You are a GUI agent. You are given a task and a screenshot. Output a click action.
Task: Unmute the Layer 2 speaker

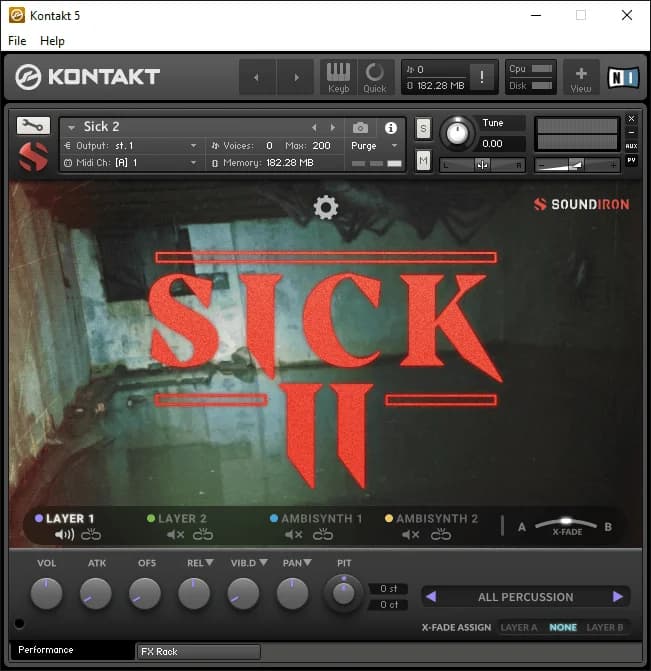pos(175,534)
